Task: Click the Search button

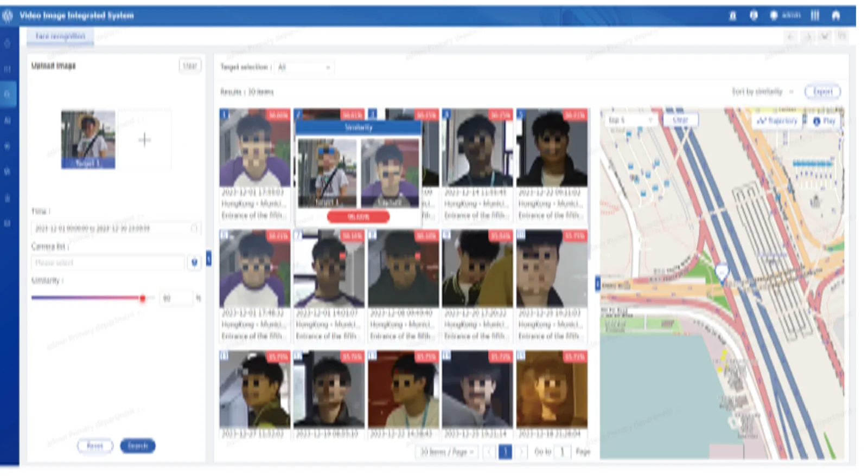Action: pyautogui.click(x=138, y=446)
